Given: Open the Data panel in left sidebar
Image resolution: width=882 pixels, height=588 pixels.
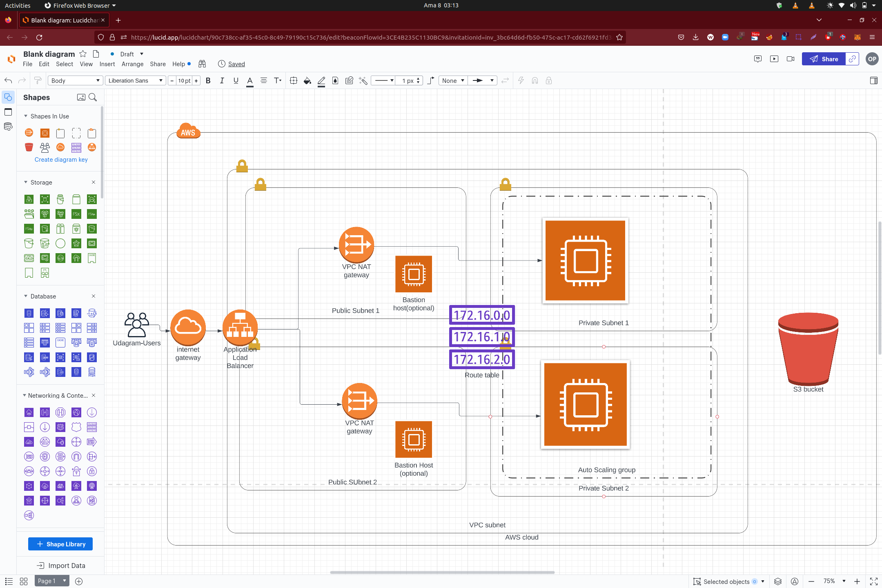Looking at the screenshot, I should (8, 127).
